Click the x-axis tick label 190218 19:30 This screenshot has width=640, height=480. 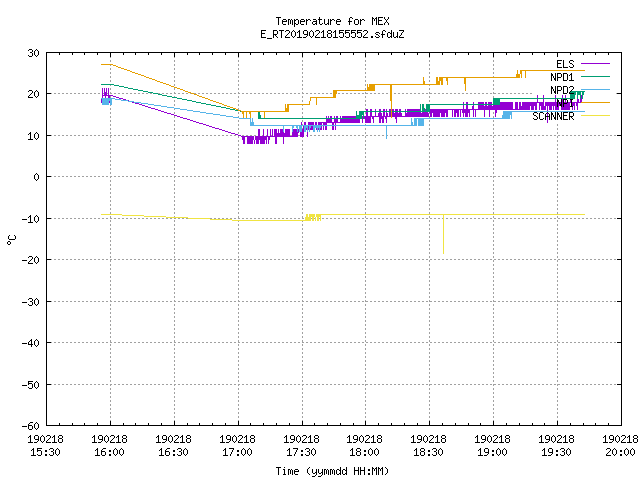pyautogui.click(x=557, y=446)
